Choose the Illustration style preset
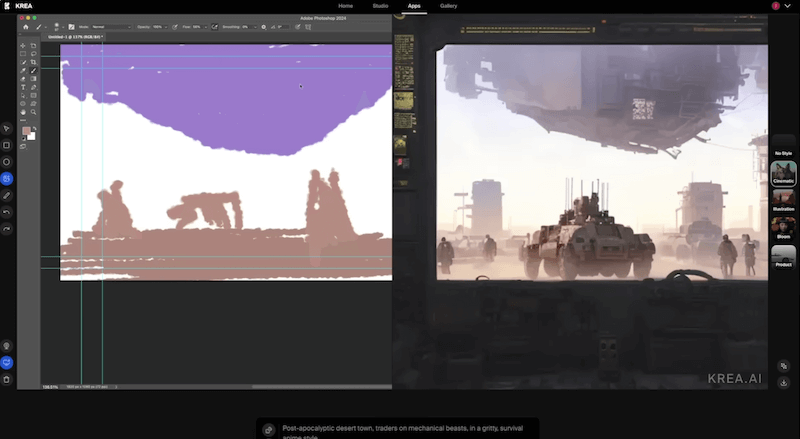Viewport: 800px width, 439px height. click(783, 201)
